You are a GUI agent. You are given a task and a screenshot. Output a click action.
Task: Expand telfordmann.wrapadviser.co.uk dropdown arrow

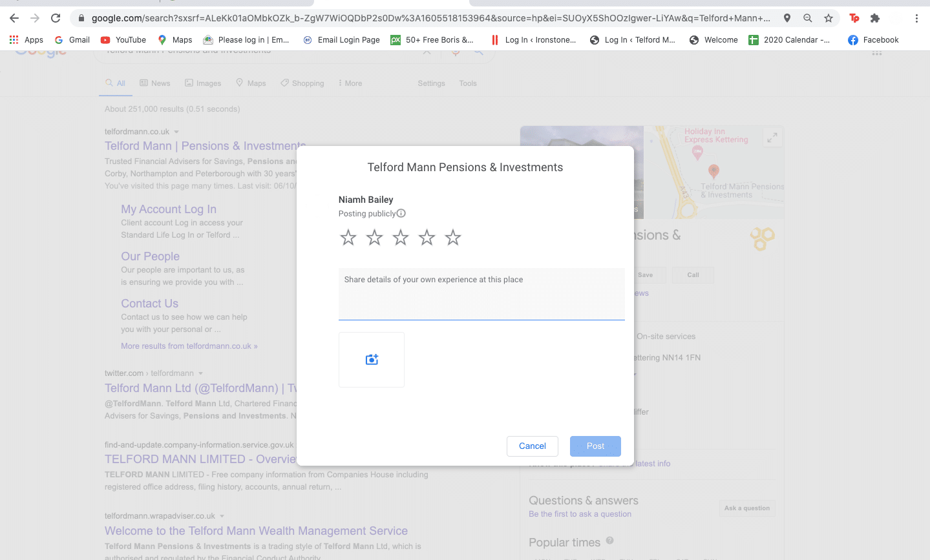[x=222, y=516]
